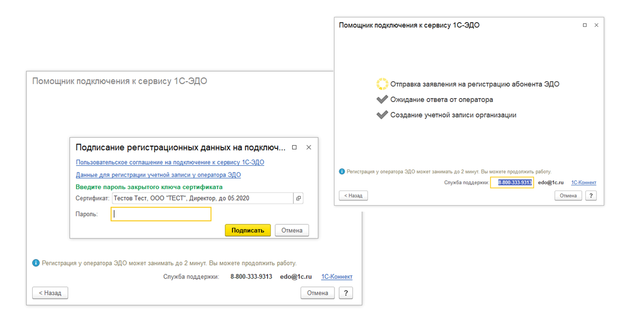
Task: Click the checkmark beside Ожидание ответа от оператора
Action: coord(382,99)
